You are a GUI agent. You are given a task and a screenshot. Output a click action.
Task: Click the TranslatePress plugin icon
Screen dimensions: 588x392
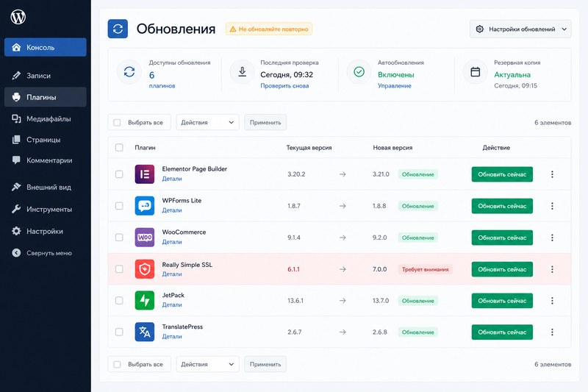click(x=144, y=332)
